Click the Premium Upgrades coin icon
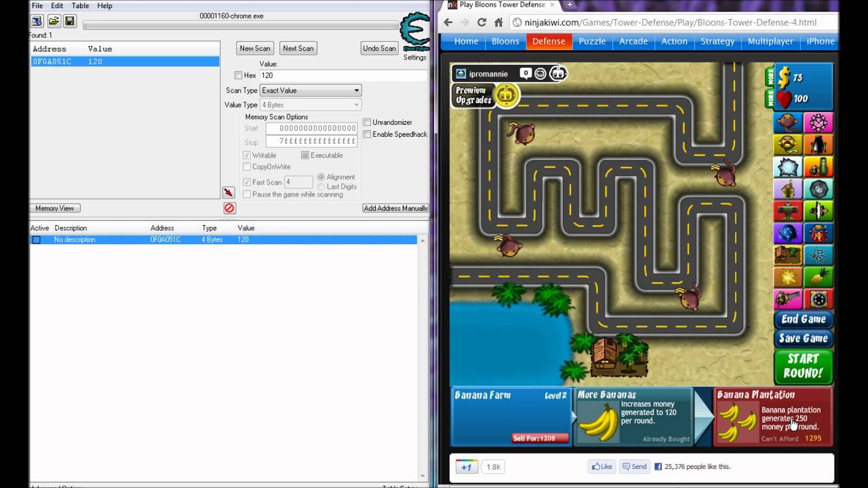 click(506, 96)
